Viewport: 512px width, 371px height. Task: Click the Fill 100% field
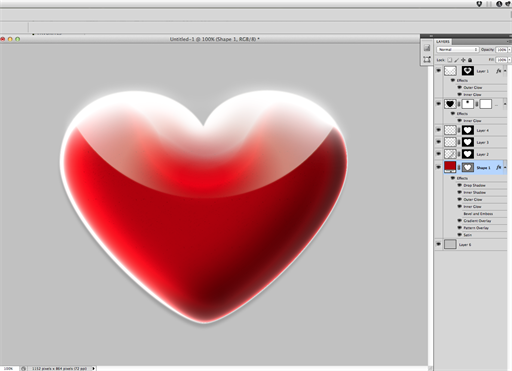pyautogui.click(x=502, y=60)
